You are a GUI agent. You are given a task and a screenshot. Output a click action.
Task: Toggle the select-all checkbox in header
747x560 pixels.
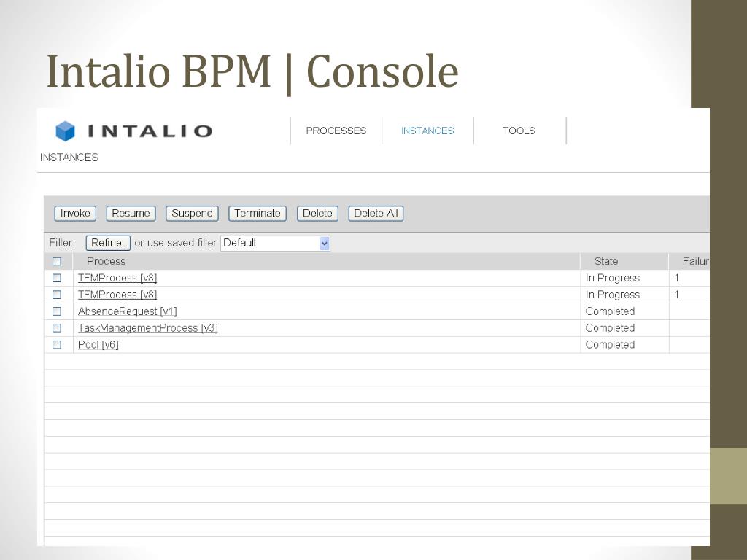(x=57, y=262)
